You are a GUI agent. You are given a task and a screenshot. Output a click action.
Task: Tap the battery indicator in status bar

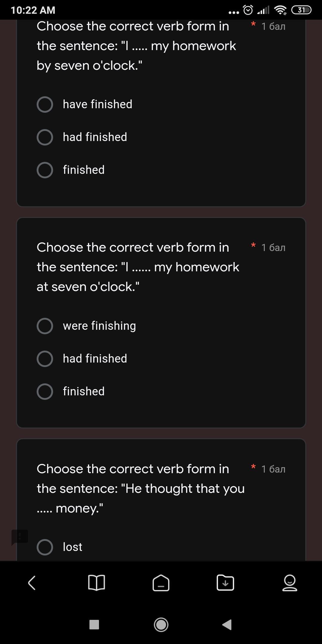coord(301,10)
